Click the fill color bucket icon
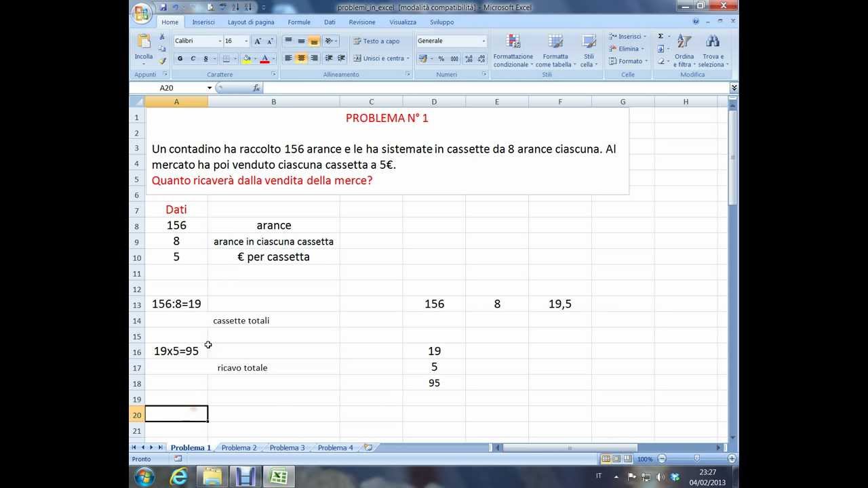The width and height of the screenshot is (868, 488). (x=246, y=58)
